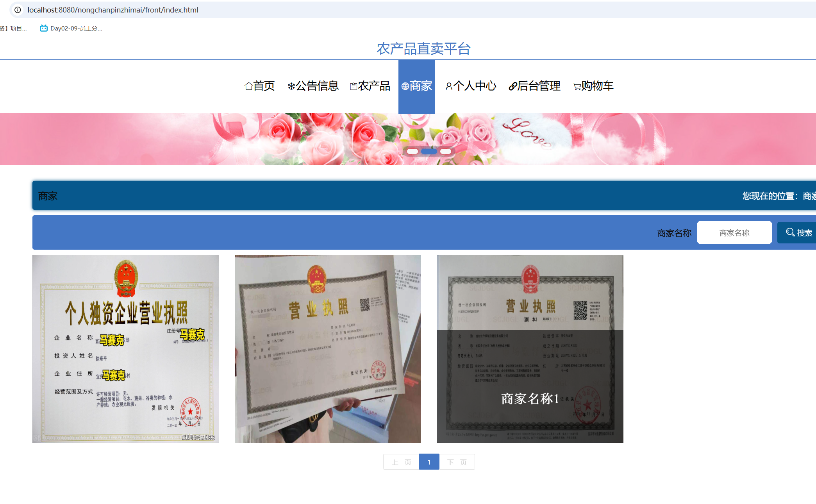Open the 个人独资企业营业执照 merchant thumbnail
The height and width of the screenshot is (504, 816).
coord(125,349)
